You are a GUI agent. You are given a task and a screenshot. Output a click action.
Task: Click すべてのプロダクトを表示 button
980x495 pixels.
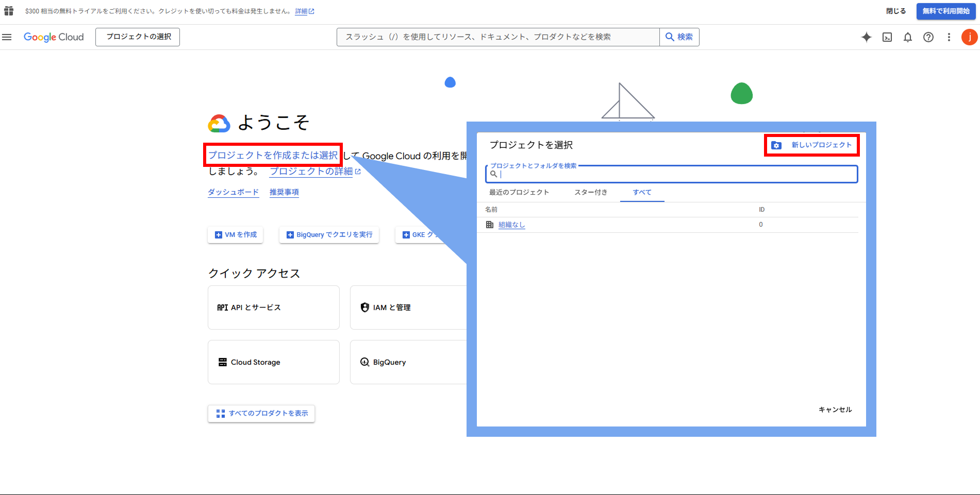(261, 414)
